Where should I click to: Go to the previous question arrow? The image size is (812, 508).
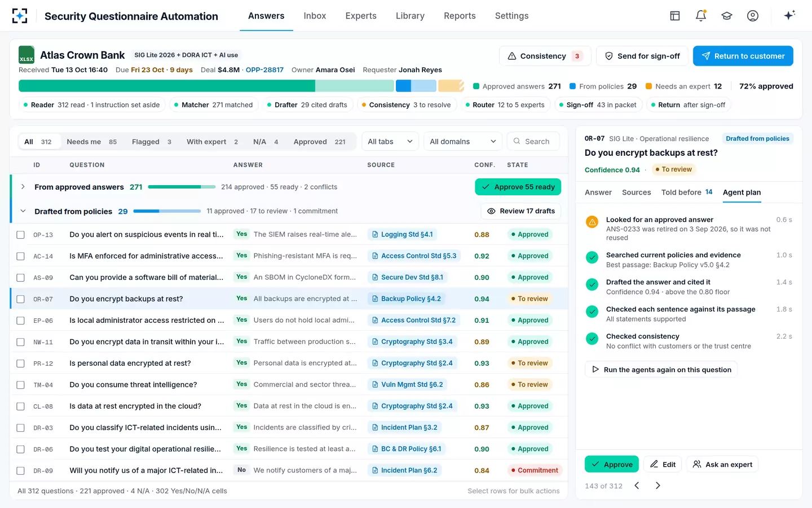coord(637,485)
